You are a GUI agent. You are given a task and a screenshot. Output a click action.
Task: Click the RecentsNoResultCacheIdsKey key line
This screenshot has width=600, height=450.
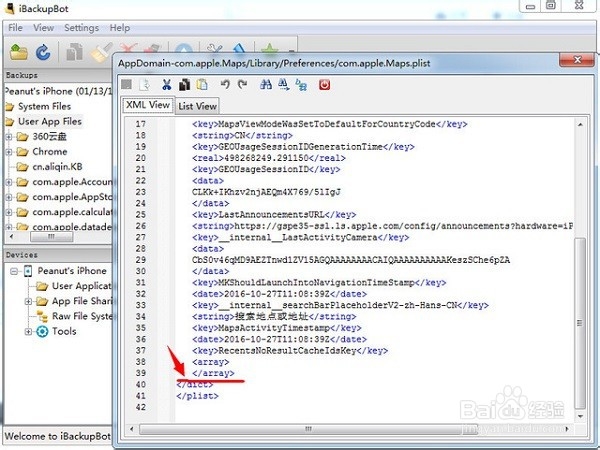coord(290,351)
